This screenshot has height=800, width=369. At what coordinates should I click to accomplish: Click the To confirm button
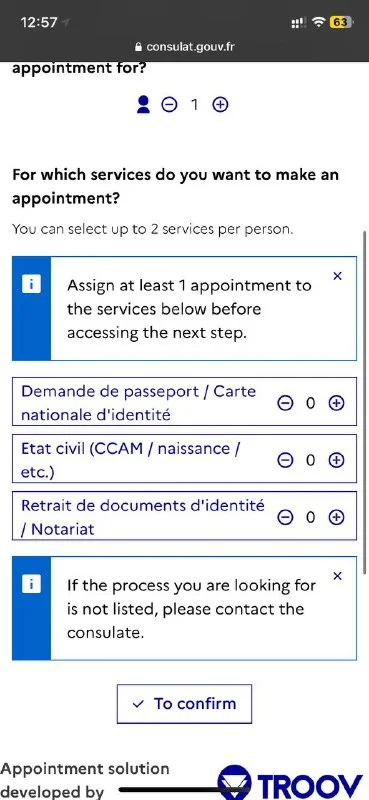tap(184, 704)
